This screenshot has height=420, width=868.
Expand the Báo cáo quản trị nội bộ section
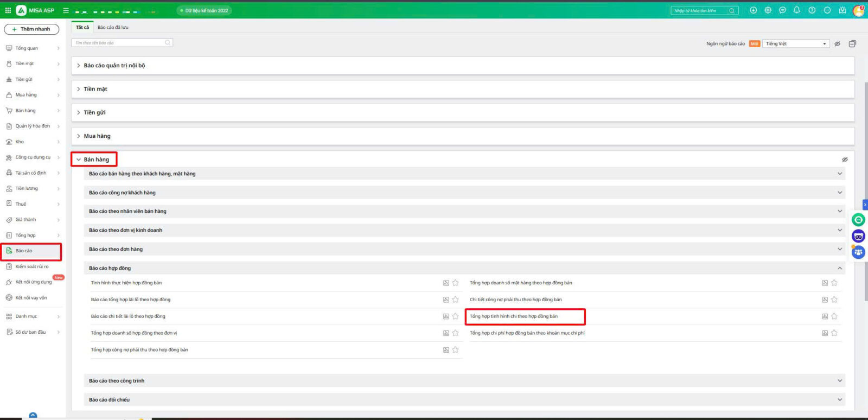[x=114, y=66]
